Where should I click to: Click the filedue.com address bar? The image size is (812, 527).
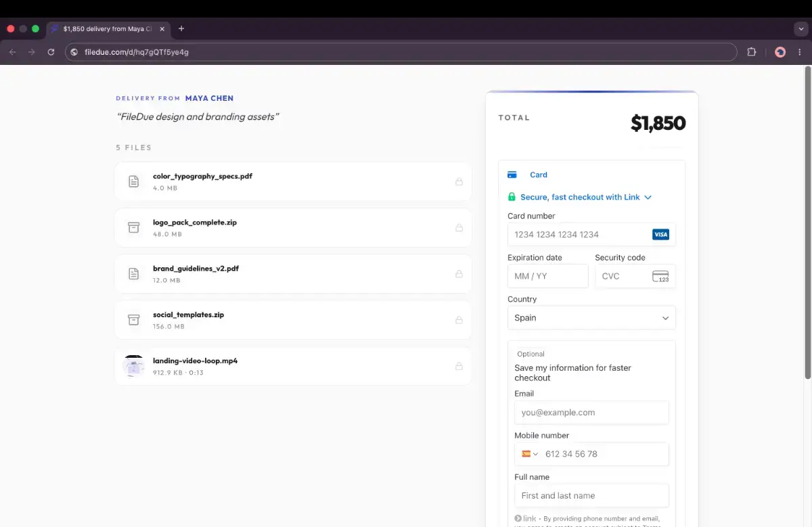coord(401,52)
